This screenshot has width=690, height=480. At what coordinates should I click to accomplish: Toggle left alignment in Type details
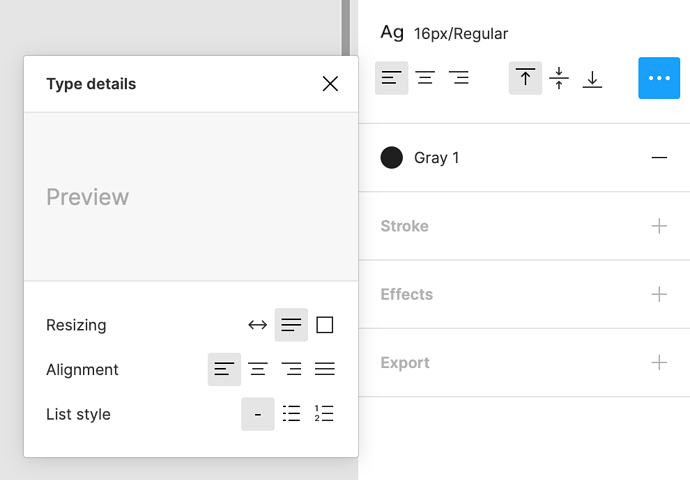point(224,370)
